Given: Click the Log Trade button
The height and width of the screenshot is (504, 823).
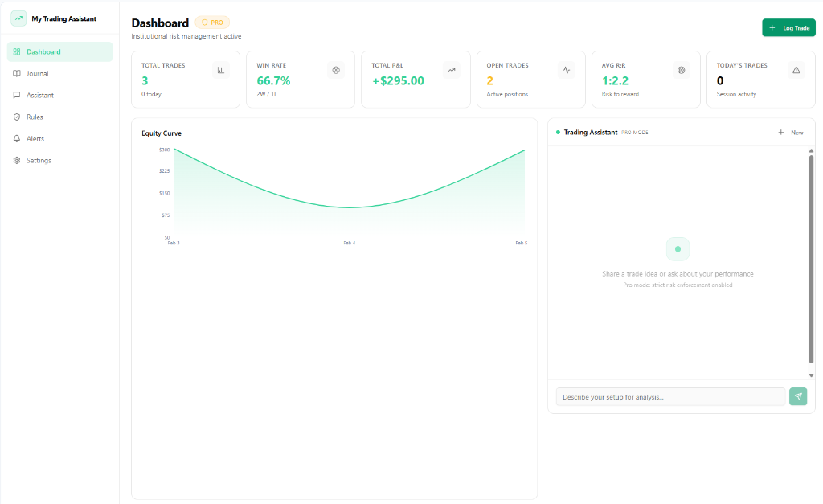Looking at the screenshot, I should click(x=789, y=28).
